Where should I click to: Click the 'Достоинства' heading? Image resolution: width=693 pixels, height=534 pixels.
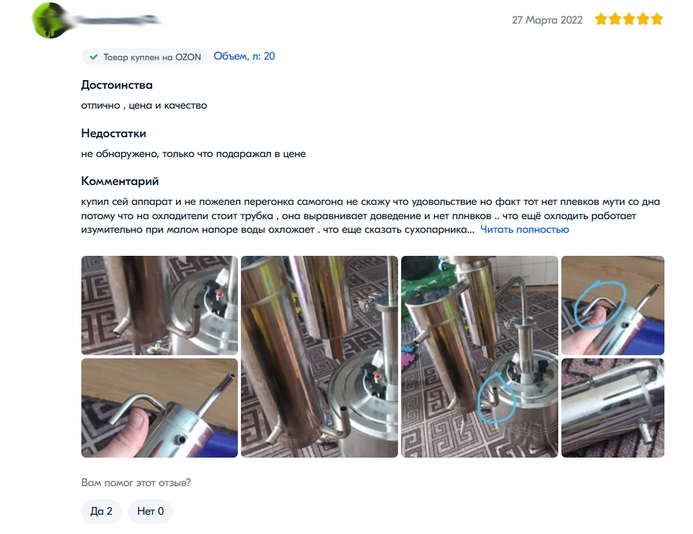click(x=117, y=85)
